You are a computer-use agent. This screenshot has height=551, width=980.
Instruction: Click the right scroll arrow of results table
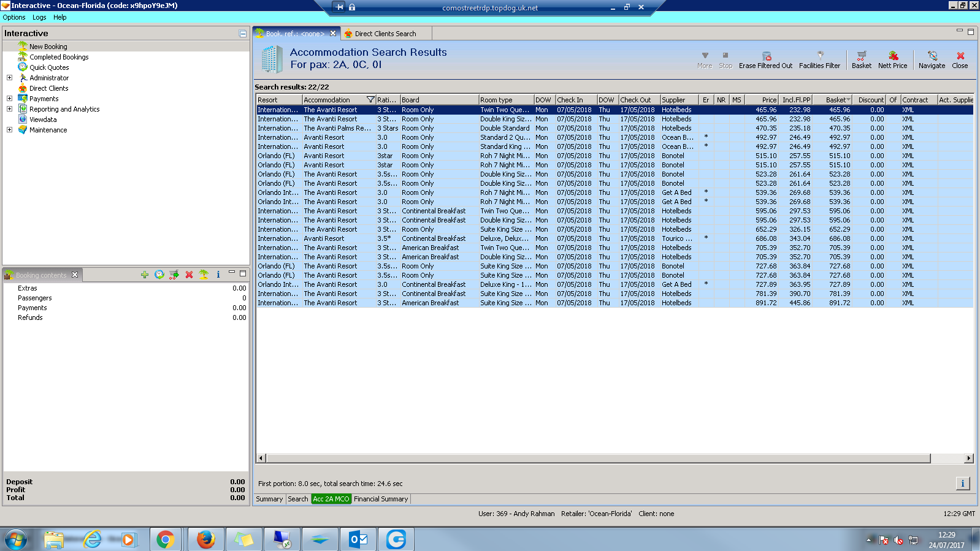[969, 458]
